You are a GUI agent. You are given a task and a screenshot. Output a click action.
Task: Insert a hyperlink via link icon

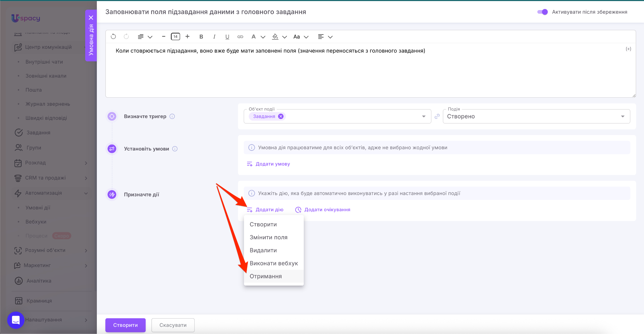(x=240, y=37)
